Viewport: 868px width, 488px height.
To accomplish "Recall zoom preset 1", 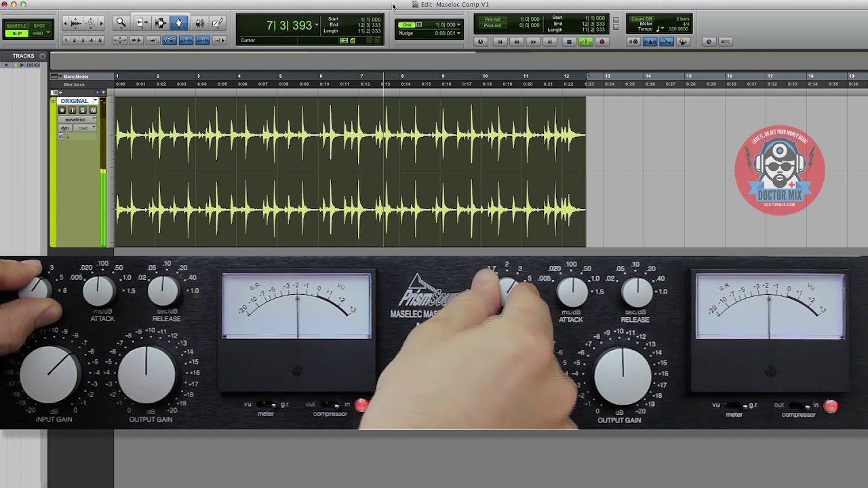I will click(65, 39).
